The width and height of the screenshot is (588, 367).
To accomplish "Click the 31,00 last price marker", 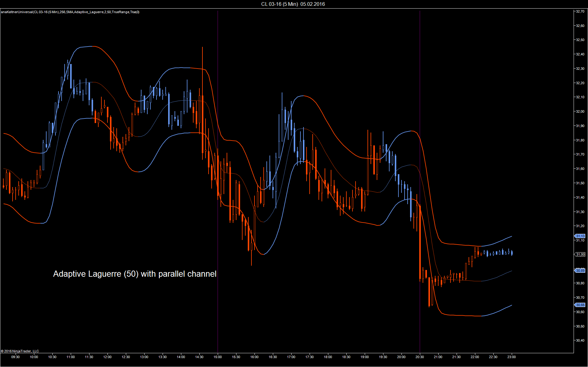I will [x=580, y=254].
